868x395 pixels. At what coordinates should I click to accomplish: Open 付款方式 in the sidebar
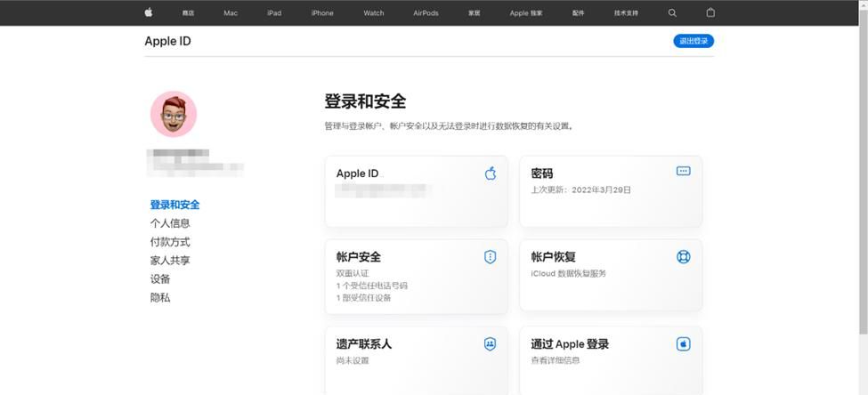coord(170,242)
